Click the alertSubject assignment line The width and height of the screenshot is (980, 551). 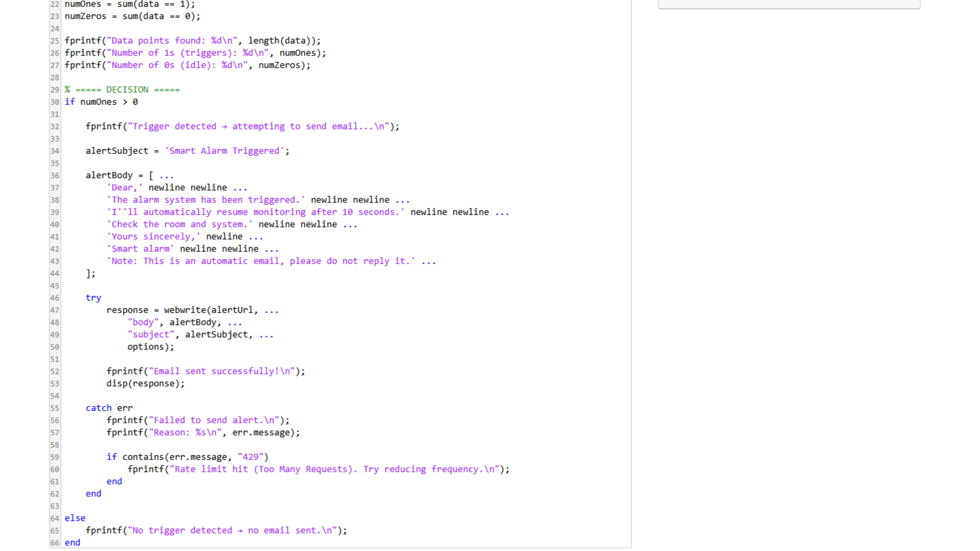(x=187, y=151)
